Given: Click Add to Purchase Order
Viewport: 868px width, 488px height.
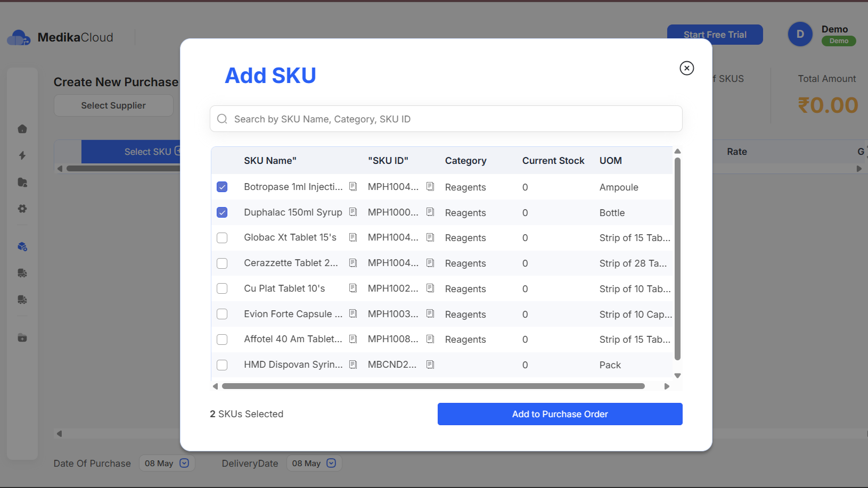Looking at the screenshot, I should pos(560,414).
